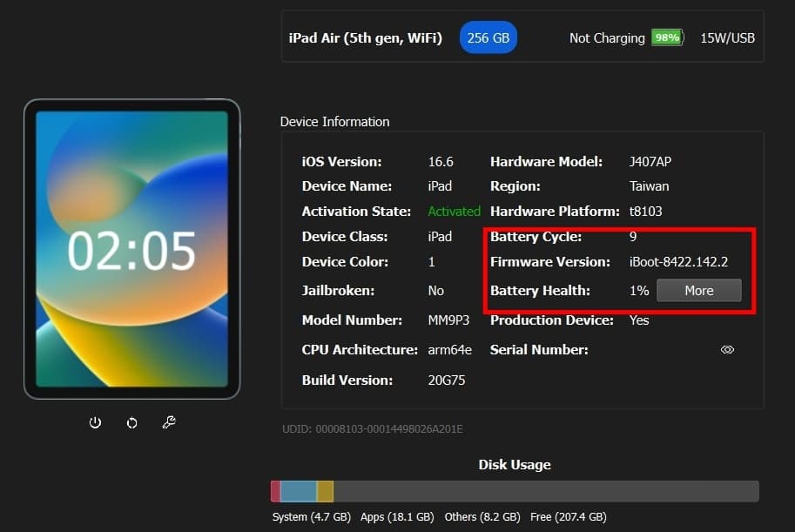Image resolution: width=795 pixels, height=532 pixels.
Task: Click the iOS Version value 16.6
Action: (x=441, y=162)
